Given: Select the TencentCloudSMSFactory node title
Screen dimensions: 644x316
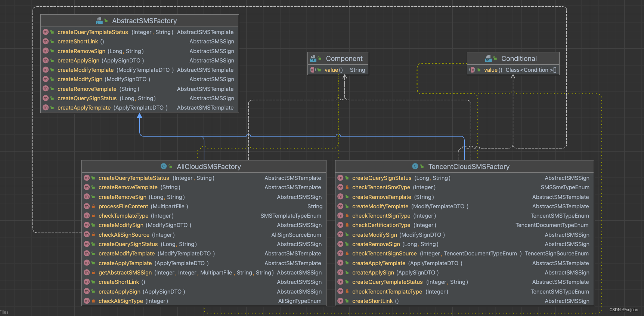Looking at the screenshot, I should 468,167.
